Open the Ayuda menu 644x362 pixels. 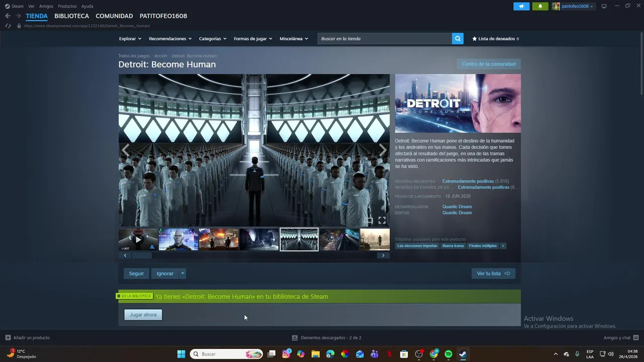(87, 7)
